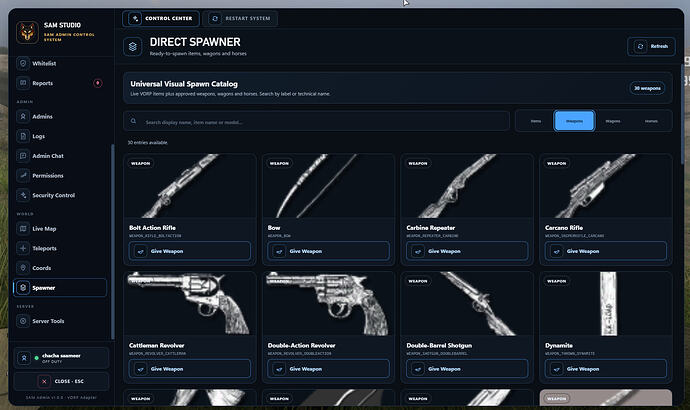
Task: Open Admins via its person icon
Action: coord(23,116)
